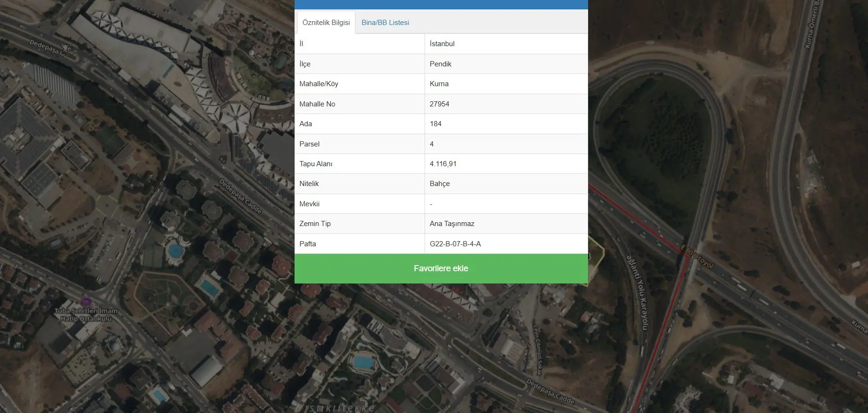
Task: Click the Mahalle/Köy label
Action: [x=319, y=84]
